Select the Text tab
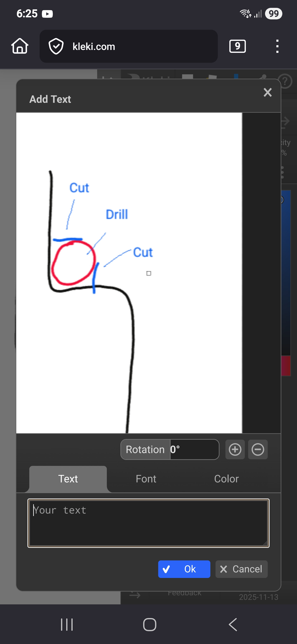Screen dimensions: 297x644 pos(68,479)
